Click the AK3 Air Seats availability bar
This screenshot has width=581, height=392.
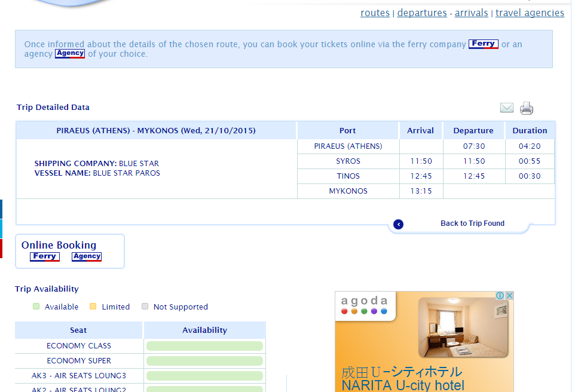pos(204,376)
